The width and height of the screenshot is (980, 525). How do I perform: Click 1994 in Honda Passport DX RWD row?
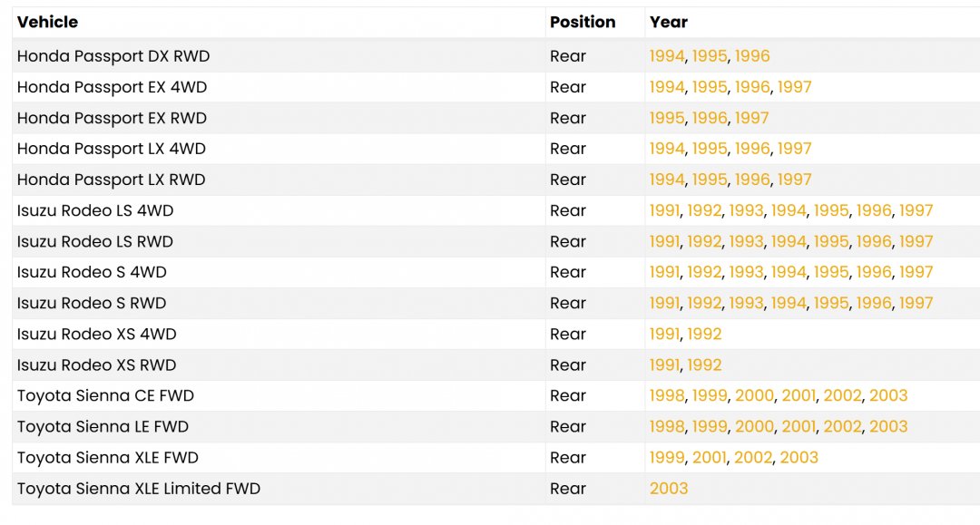667,56
